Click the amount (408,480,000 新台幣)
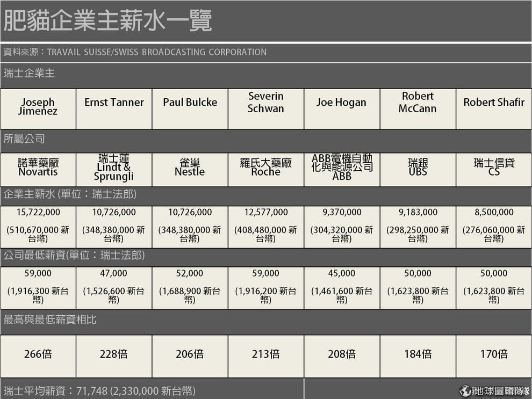 pos(266,234)
